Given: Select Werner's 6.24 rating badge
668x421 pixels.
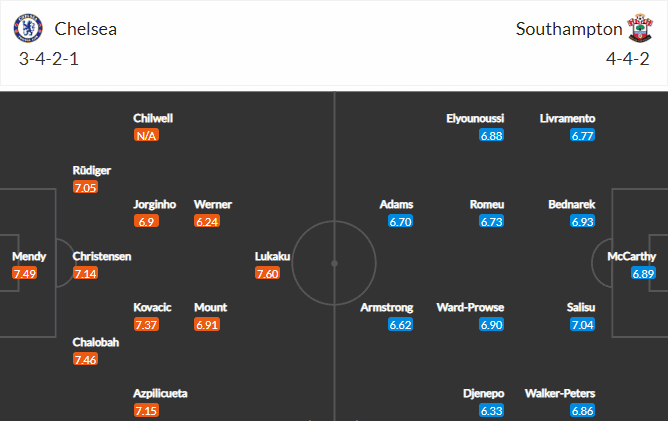Looking at the screenshot, I should pos(207,222).
